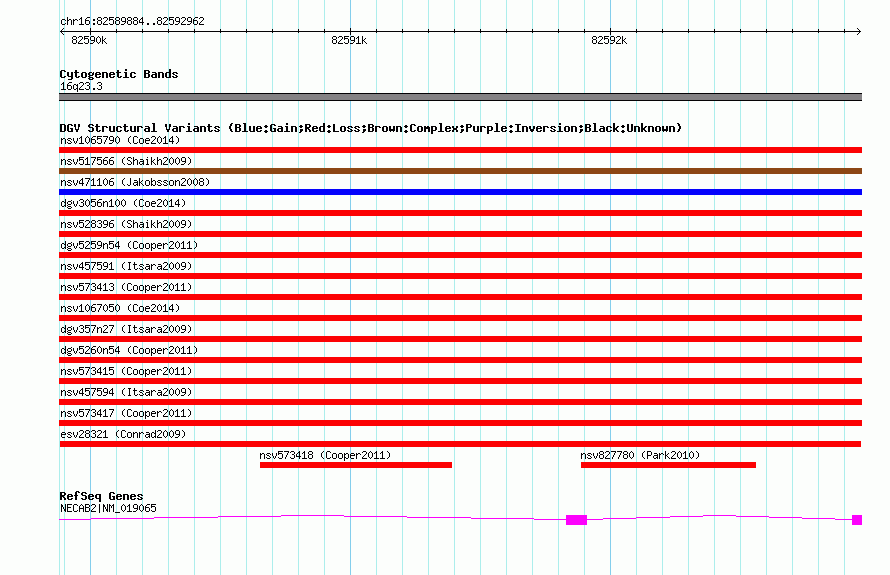Screen dimensions: 890x575
Task: Click the esv28321 (Conrad2009) label text
Action: point(123,434)
